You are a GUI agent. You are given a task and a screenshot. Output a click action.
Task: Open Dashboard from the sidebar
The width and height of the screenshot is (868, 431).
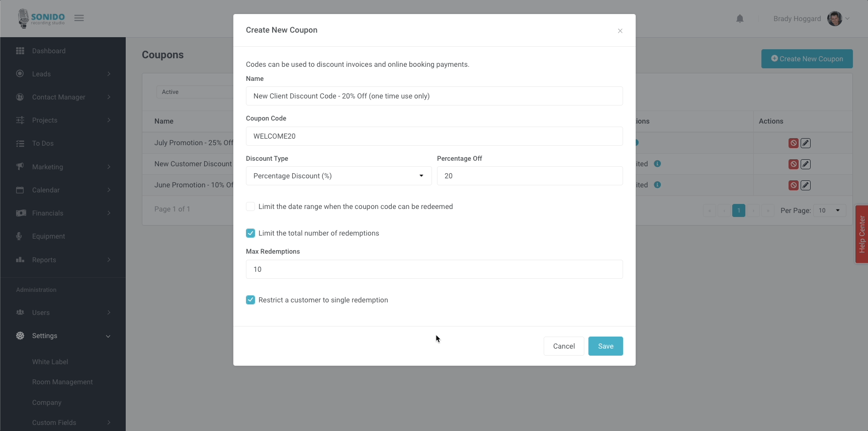(x=49, y=51)
